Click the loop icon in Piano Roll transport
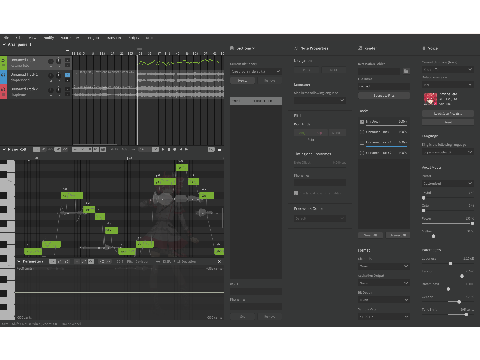 click(175, 150)
